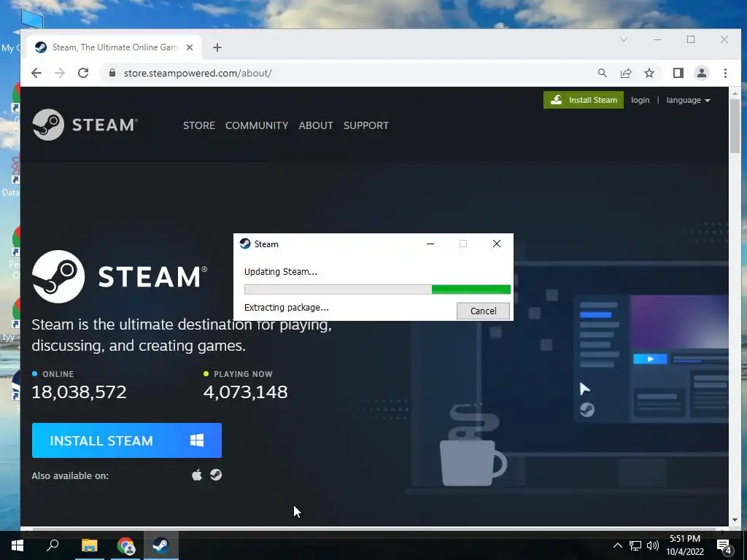Choose the Apple macOS download icon
Screen dimensions: 747x560
[197, 475]
